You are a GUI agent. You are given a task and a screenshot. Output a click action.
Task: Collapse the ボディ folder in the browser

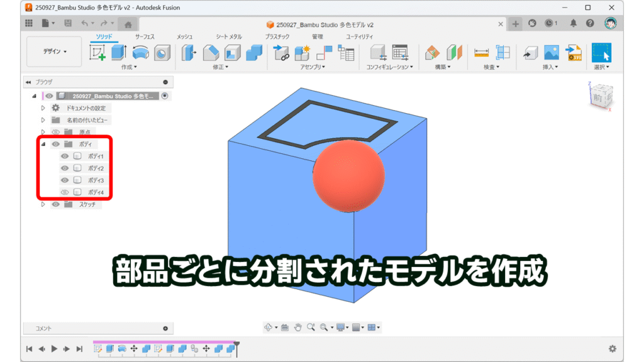pyautogui.click(x=43, y=145)
